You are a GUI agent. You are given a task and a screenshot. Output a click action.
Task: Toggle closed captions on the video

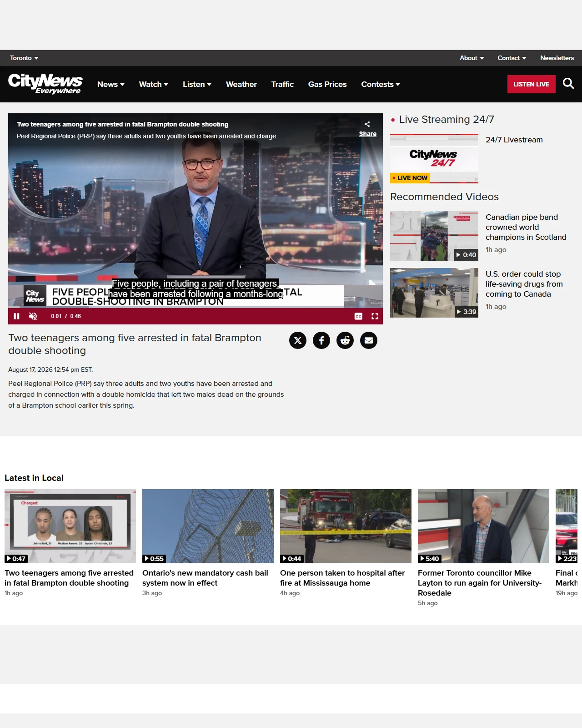358,316
